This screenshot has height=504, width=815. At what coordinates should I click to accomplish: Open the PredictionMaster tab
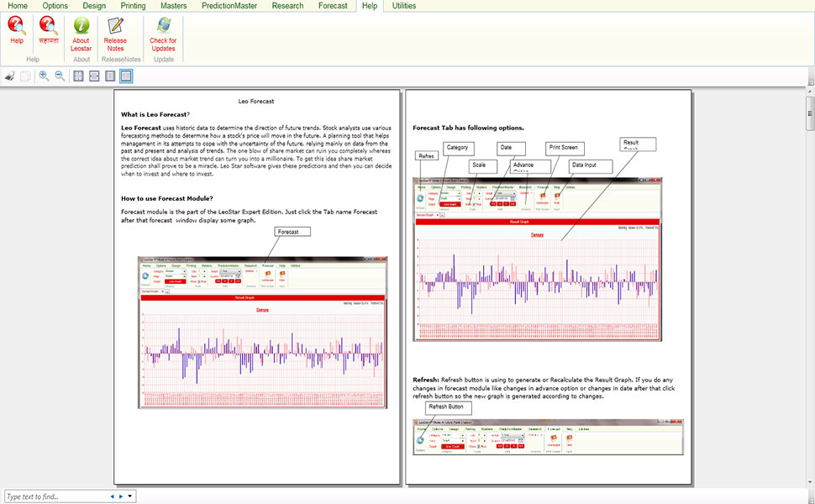(x=231, y=6)
